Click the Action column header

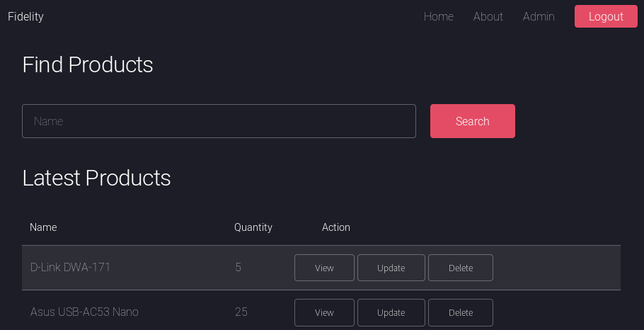pyautogui.click(x=336, y=227)
